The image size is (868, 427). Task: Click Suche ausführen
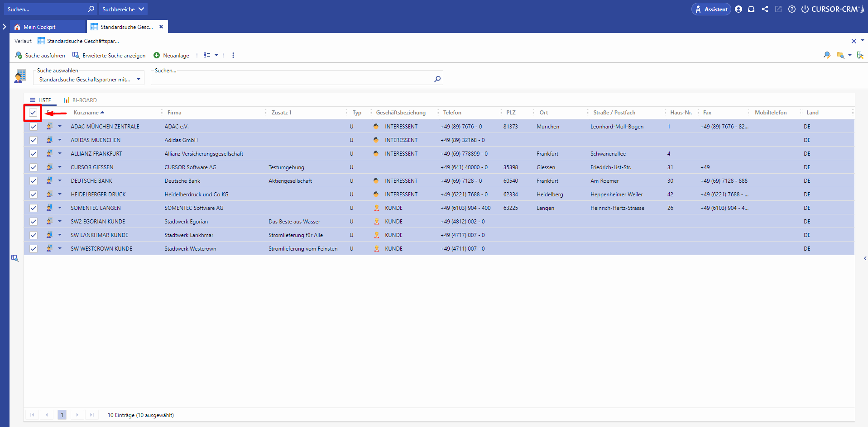(x=40, y=55)
